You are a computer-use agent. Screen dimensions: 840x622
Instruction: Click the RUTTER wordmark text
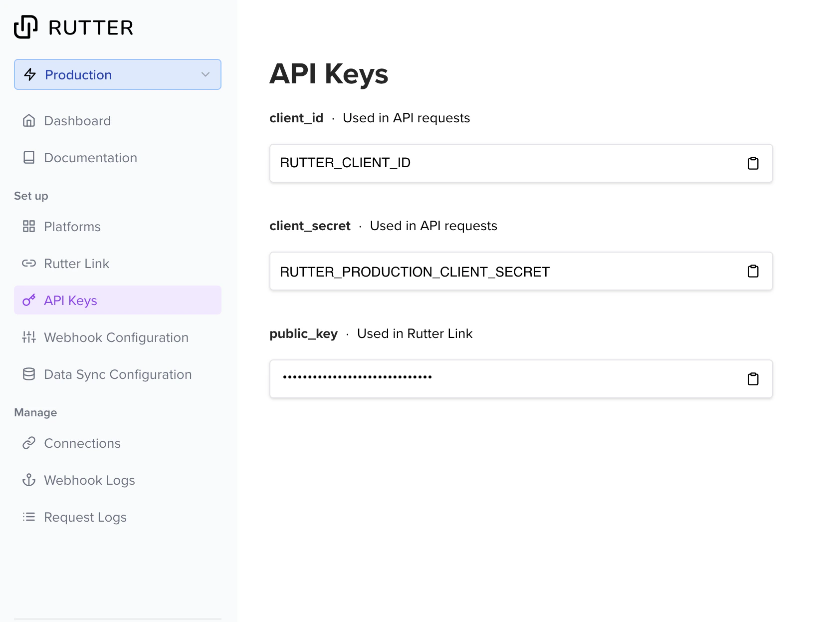point(91,28)
